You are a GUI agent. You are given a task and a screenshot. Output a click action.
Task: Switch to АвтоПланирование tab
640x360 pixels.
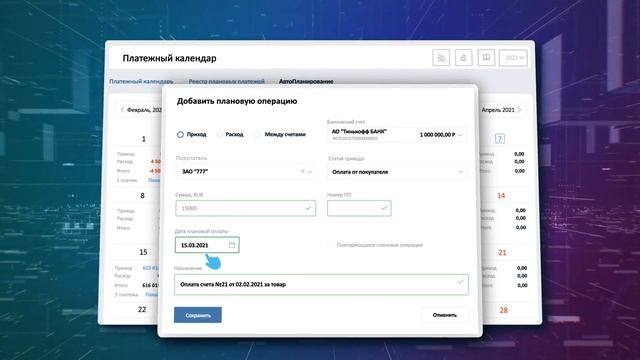click(x=306, y=81)
